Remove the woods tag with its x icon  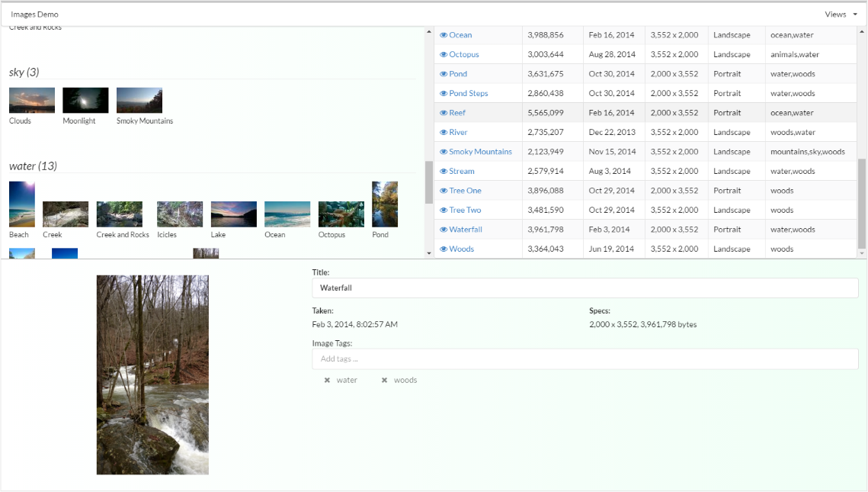point(384,380)
